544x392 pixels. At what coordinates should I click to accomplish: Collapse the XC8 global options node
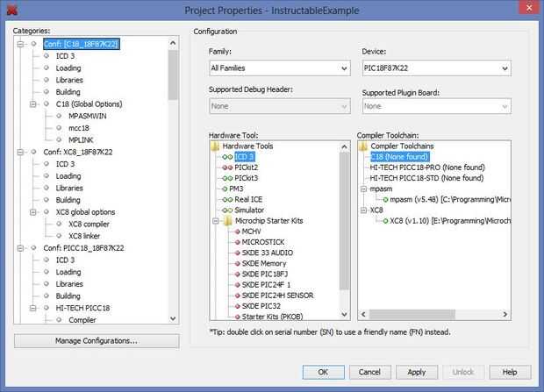(33, 212)
